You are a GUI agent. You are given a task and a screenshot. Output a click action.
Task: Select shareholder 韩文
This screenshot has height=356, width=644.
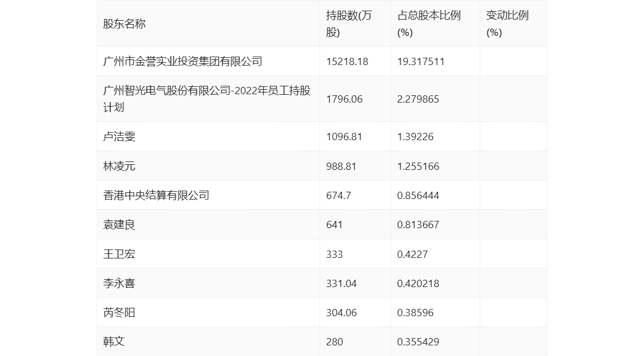click(114, 341)
